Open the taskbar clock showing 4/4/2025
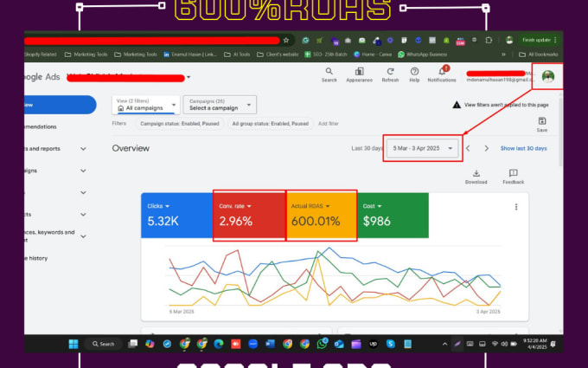588x368 pixels. [x=535, y=344]
